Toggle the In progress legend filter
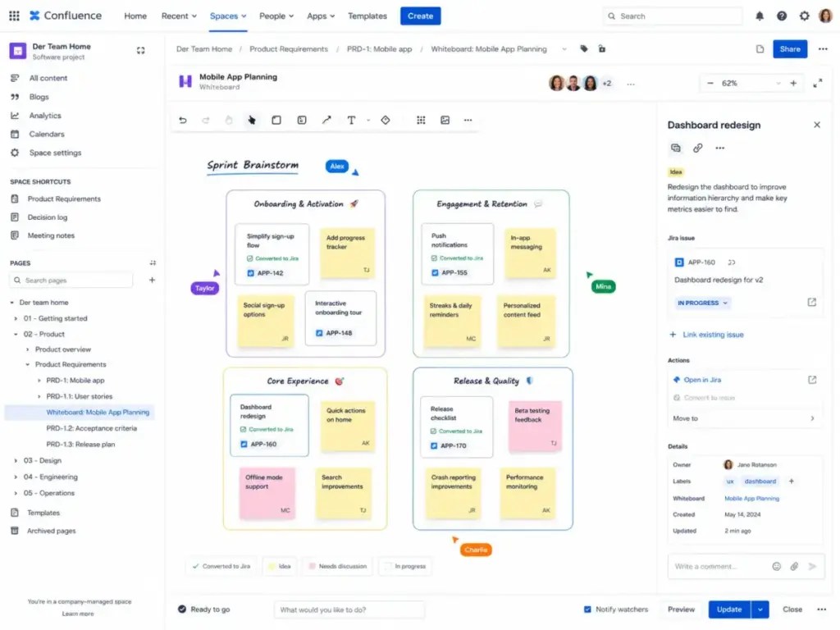The image size is (840, 630). 405,566
